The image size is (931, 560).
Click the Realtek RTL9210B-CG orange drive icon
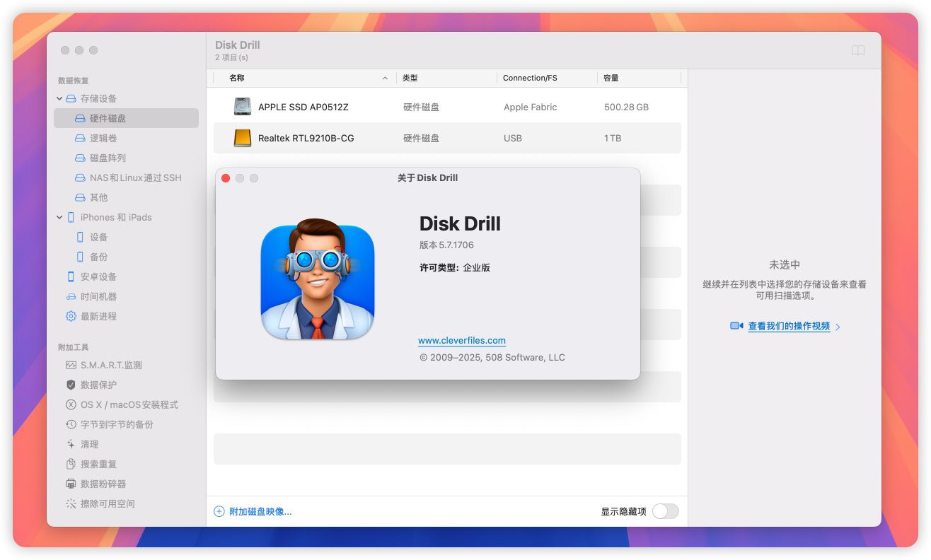click(x=243, y=138)
